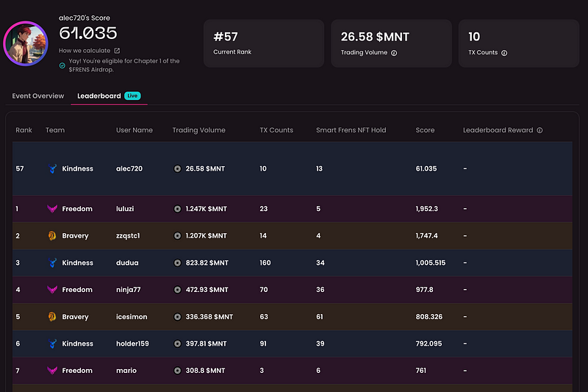The width and height of the screenshot is (588, 392).
Task: Click alec720's profile avatar picture
Action: 26,43
